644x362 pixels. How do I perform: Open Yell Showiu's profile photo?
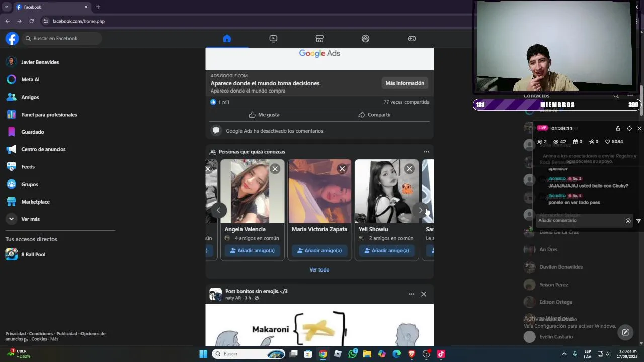click(386, 192)
